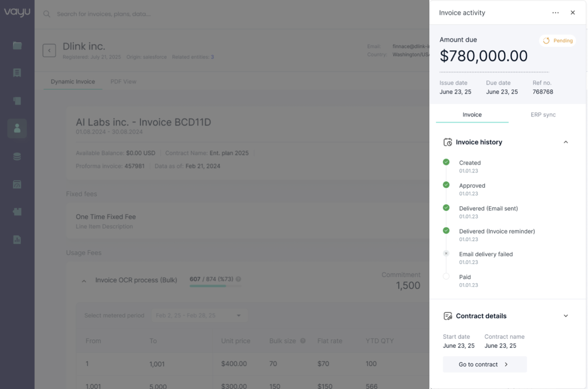The height and width of the screenshot is (389, 588).
Task: Expand the Contract details section
Action: tap(565, 316)
